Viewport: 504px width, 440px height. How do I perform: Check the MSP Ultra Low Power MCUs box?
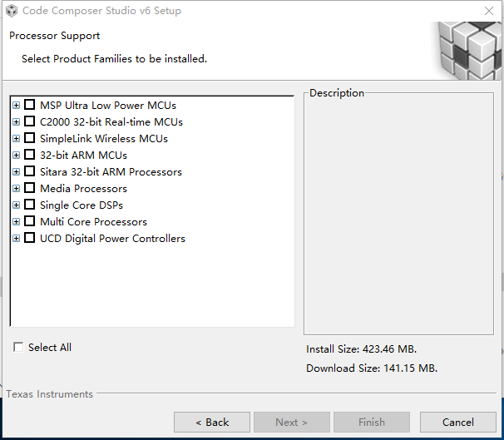(30, 105)
